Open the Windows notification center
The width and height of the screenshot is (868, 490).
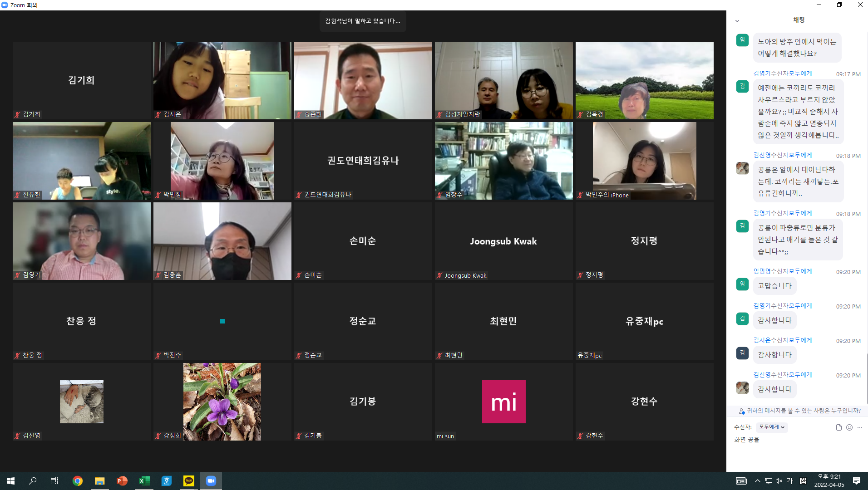[857, 481]
